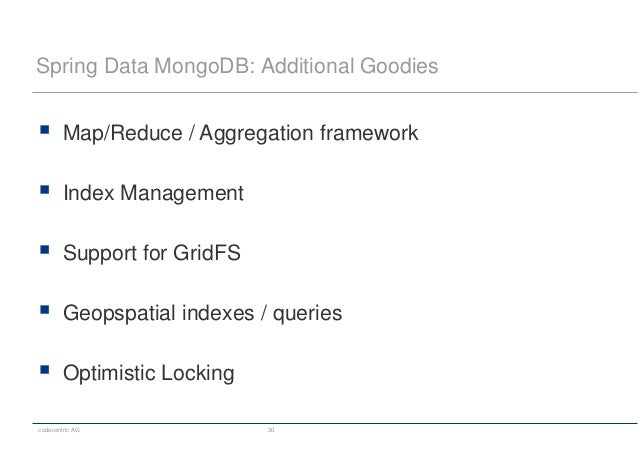Select the blue bullet beside Optimistic Locking
This screenshot has height=452, width=638.
[x=45, y=369]
